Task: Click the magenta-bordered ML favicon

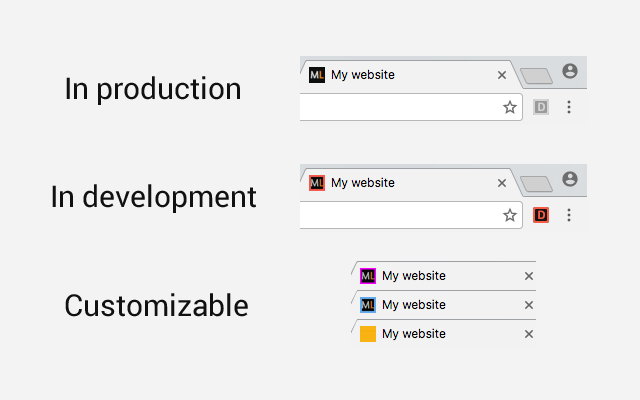Action: (x=367, y=276)
